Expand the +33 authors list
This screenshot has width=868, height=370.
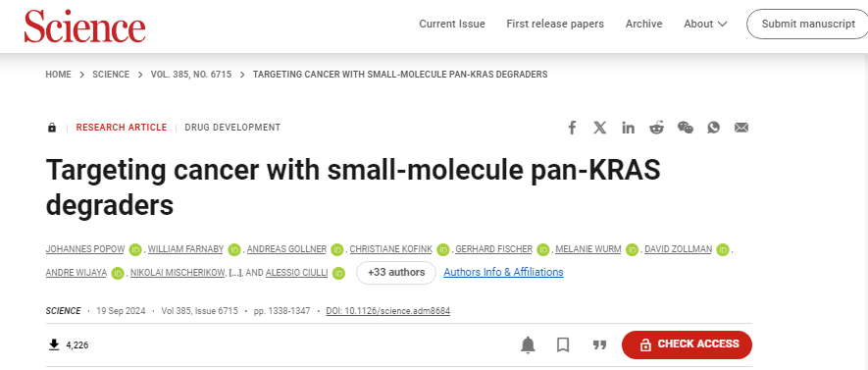tap(396, 273)
